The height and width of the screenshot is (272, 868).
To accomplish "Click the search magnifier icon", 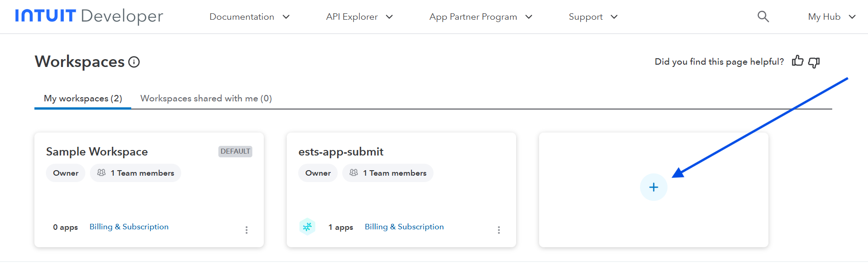I will 762,17.
